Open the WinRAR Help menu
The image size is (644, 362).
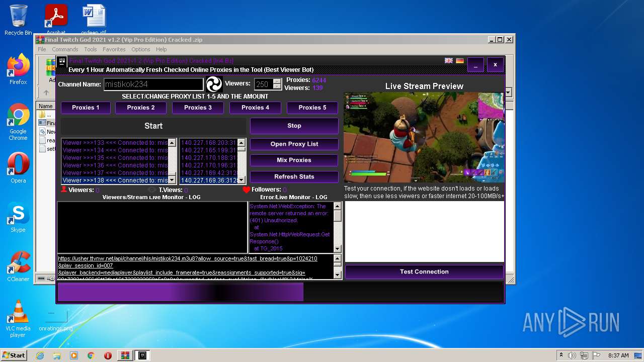click(161, 49)
